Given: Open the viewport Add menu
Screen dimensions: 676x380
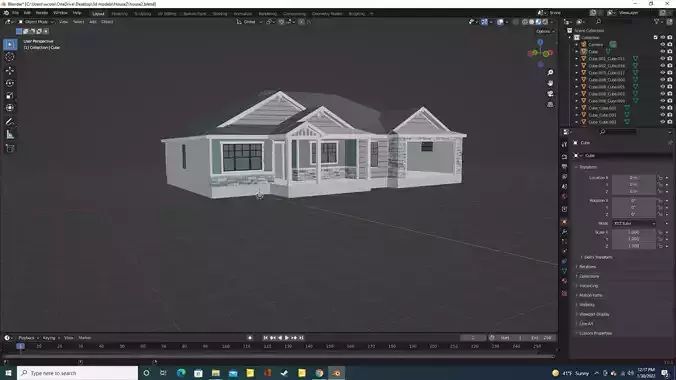Looking at the screenshot, I should [x=93, y=22].
